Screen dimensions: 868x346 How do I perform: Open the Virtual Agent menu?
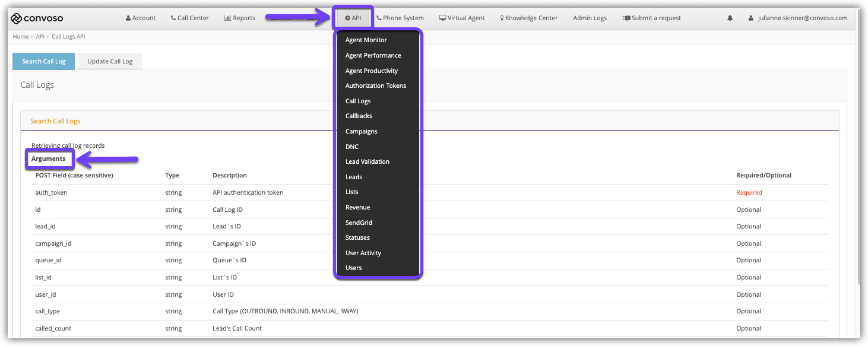462,18
